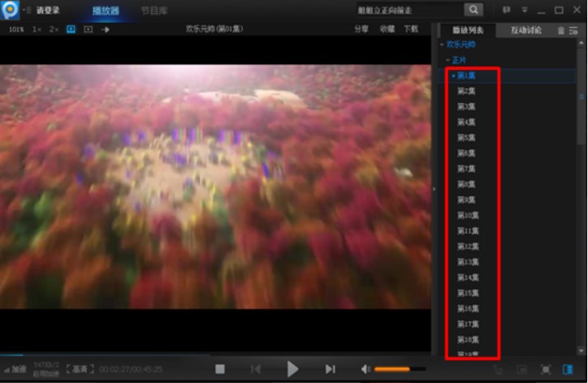Click the video playback area
This screenshot has width=588, height=383.
click(215, 186)
